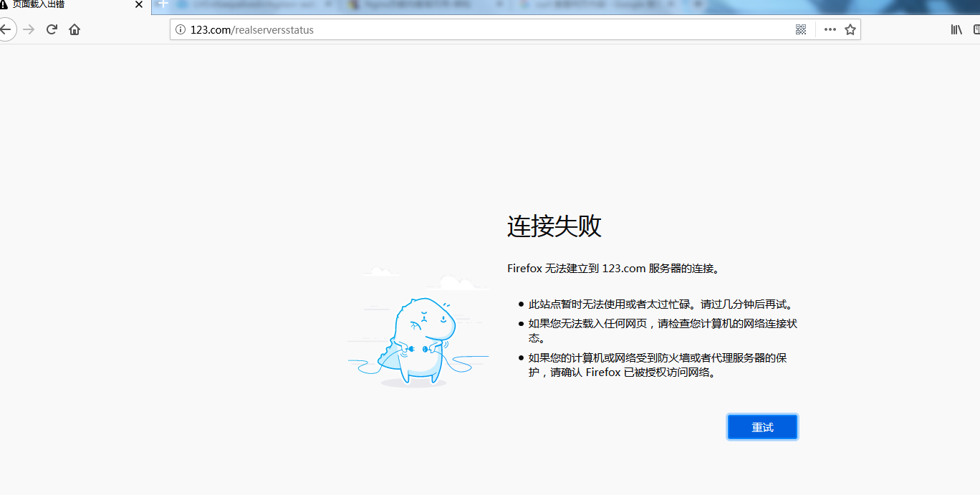The image size is (980, 495).
Task: Click the text 'Firefox 无法建立到 123.com 服务器的连接。'
Action: [613, 269]
